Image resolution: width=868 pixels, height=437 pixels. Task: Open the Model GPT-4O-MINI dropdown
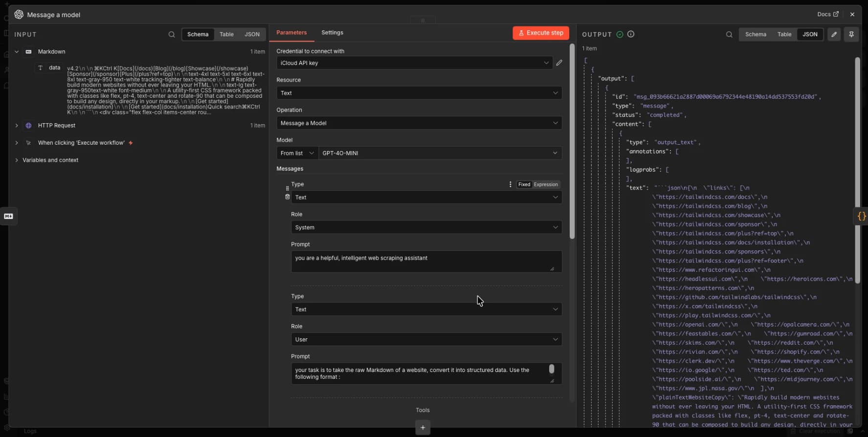point(440,153)
